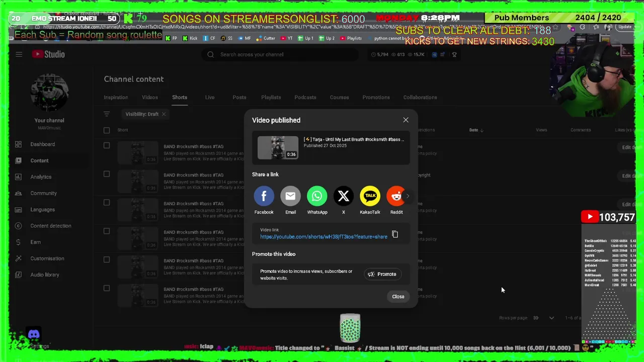Switch to the Live tab
This screenshot has height=362, width=644.
coord(210,98)
